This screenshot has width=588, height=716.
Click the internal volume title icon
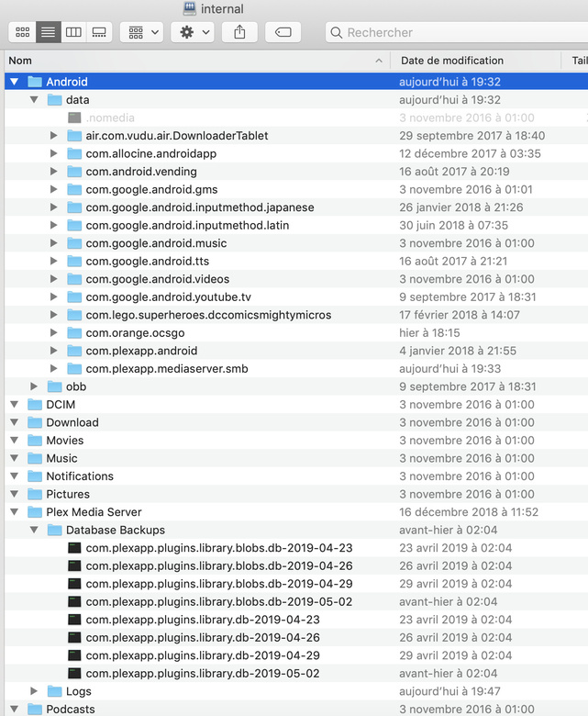[x=189, y=8]
